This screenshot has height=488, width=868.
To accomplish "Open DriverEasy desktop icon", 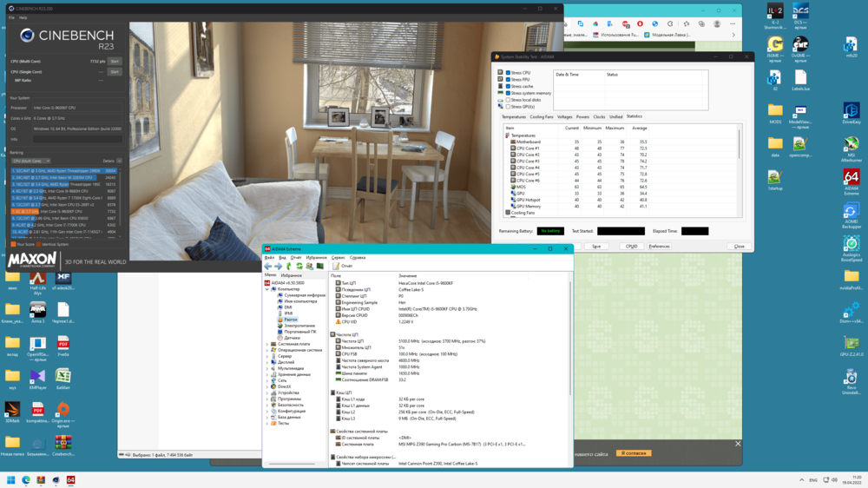I will coord(852,113).
